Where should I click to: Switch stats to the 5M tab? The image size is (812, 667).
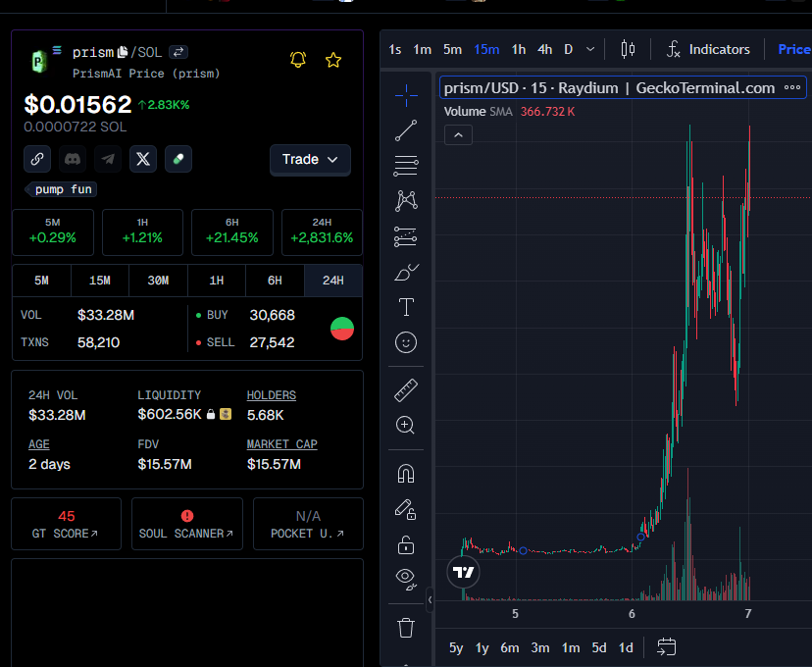[41, 281]
